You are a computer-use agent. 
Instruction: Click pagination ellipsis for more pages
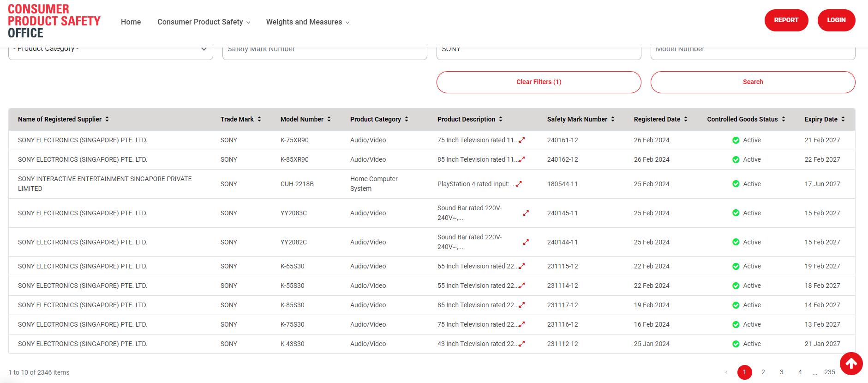pyautogui.click(x=815, y=372)
